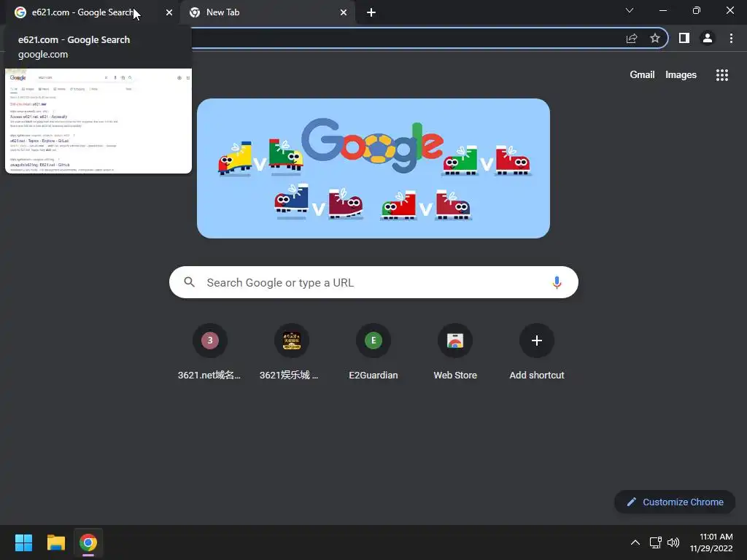Click Customize Chrome button
The image size is (747, 560).
pos(675,502)
